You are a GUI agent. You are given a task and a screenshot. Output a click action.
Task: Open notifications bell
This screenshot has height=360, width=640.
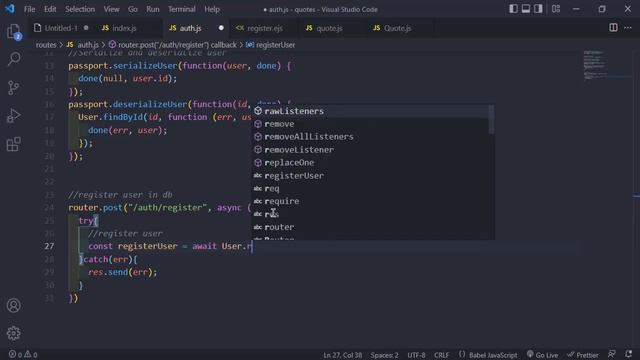coord(629,354)
